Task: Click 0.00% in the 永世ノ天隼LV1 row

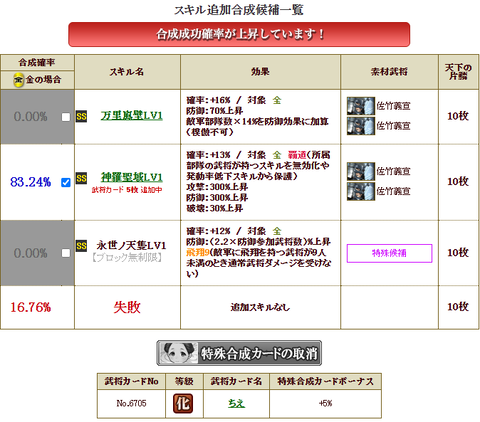Action: click(x=31, y=253)
